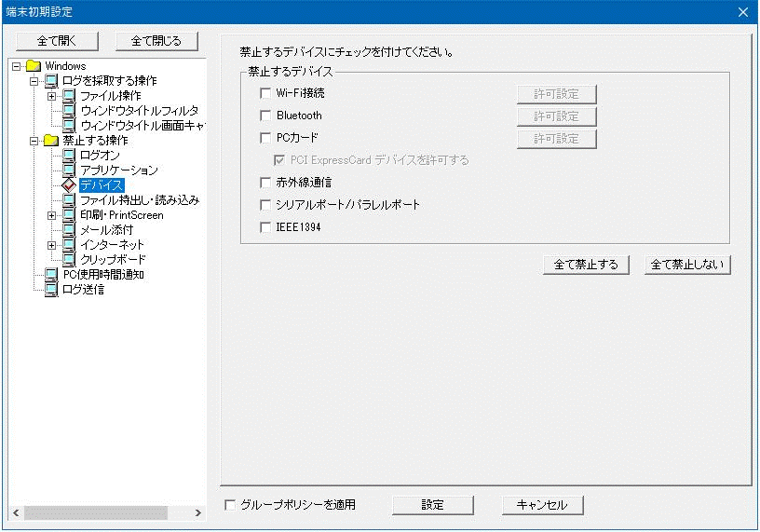This screenshot has height=532, width=760.
Task: Click the メール添付 node icon
Action: pyautogui.click(x=69, y=230)
